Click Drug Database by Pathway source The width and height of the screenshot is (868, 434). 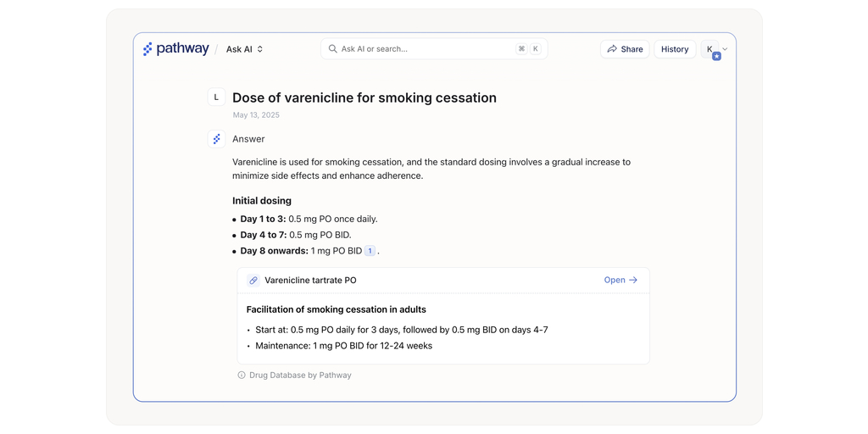300,376
